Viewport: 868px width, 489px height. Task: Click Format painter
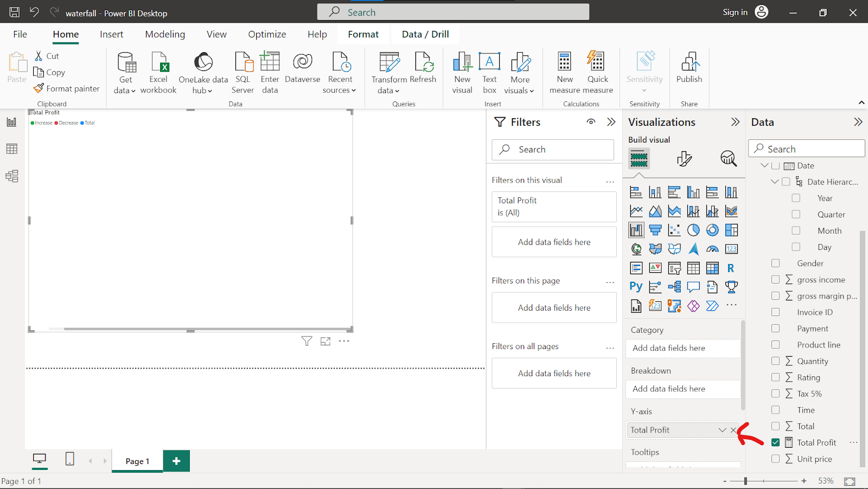click(x=67, y=88)
